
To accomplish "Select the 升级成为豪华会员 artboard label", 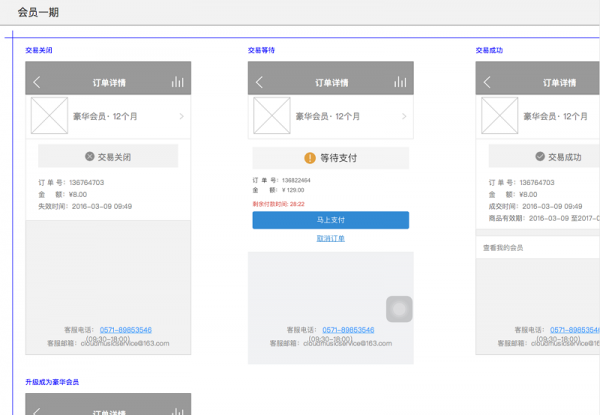I will [x=52, y=382].
